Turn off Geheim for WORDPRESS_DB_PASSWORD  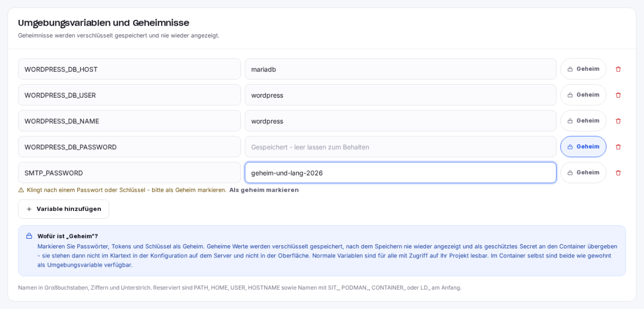(583, 146)
